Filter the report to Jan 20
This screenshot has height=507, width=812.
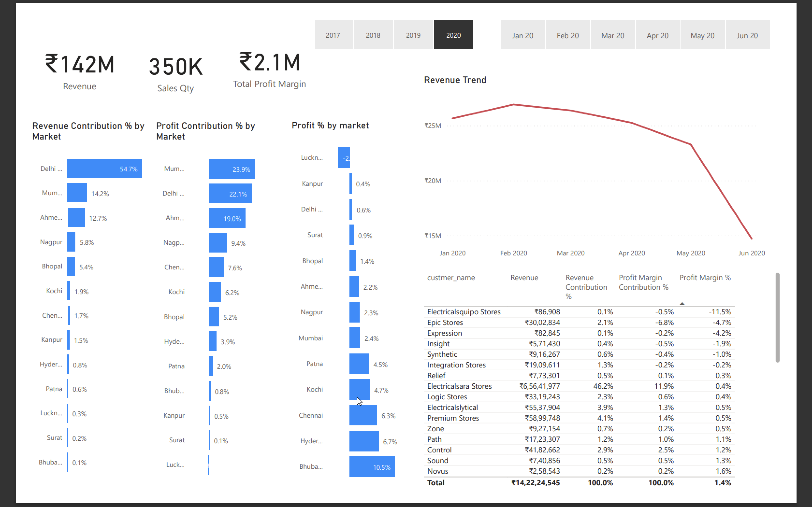tap(522, 35)
